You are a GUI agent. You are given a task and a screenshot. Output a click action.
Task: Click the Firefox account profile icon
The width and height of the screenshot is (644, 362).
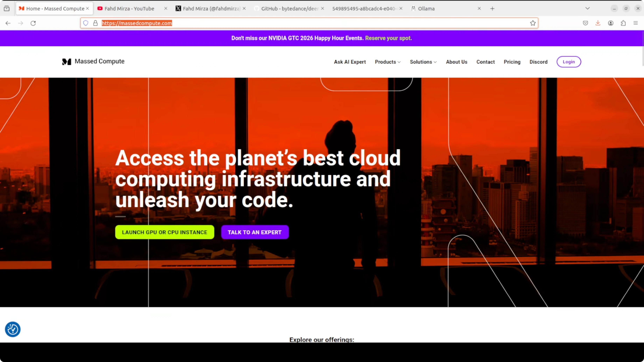pos(611,23)
